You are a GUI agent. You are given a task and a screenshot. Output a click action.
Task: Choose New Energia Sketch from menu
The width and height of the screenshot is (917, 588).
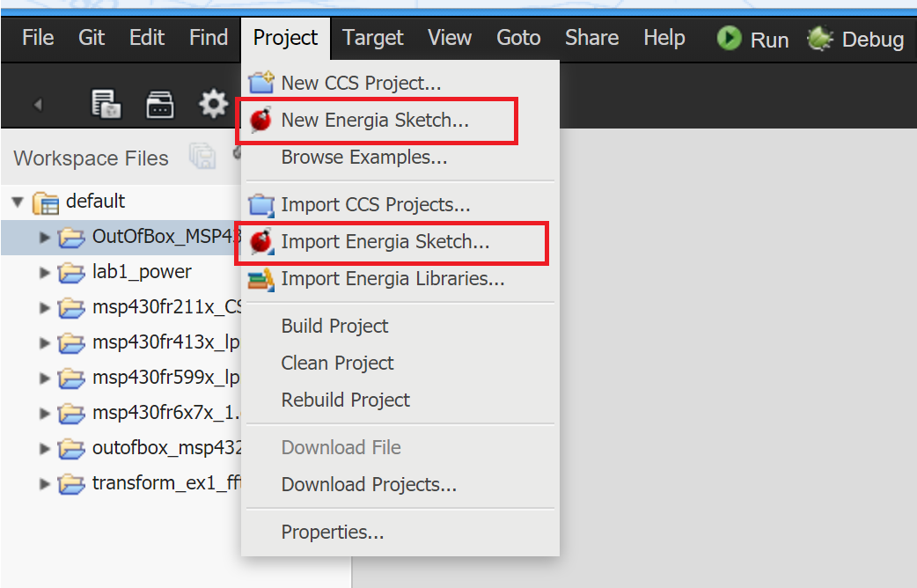pos(375,121)
